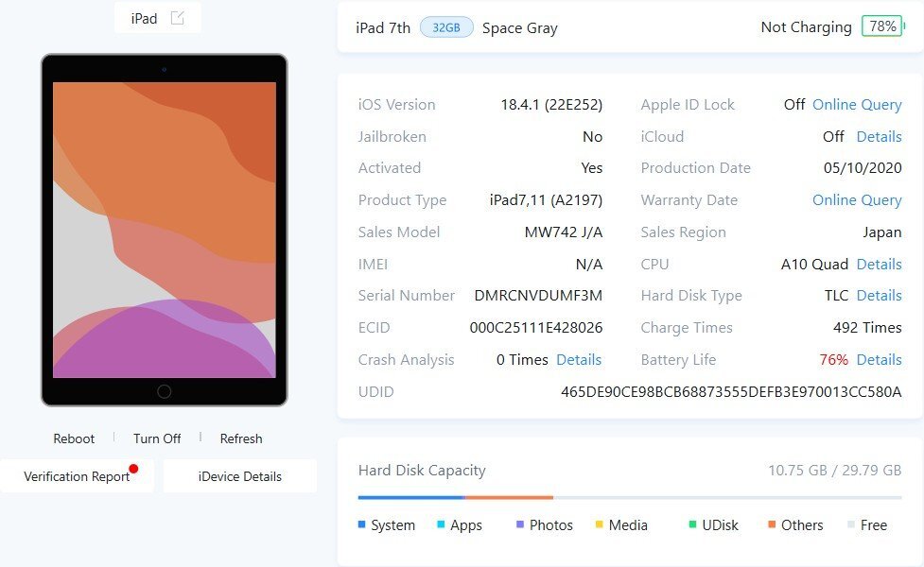Click the Free gray legend swatch
This screenshot has width=924, height=567.
click(850, 524)
